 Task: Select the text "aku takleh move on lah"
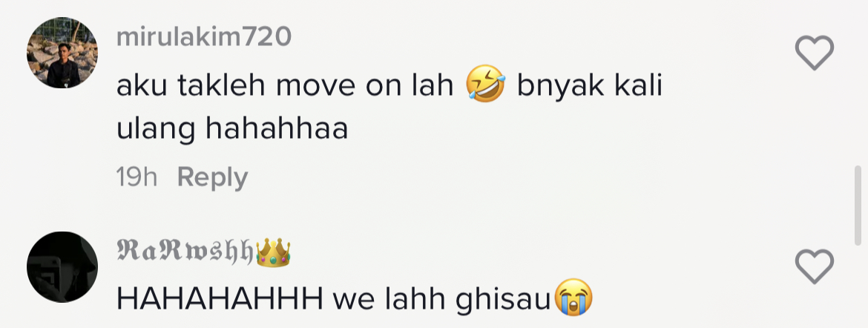point(285,86)
